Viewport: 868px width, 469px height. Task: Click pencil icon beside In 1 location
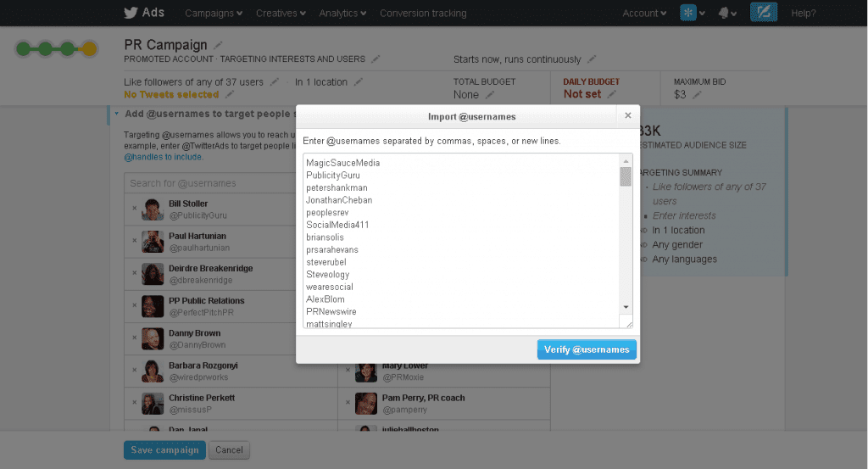click(359, 82)
